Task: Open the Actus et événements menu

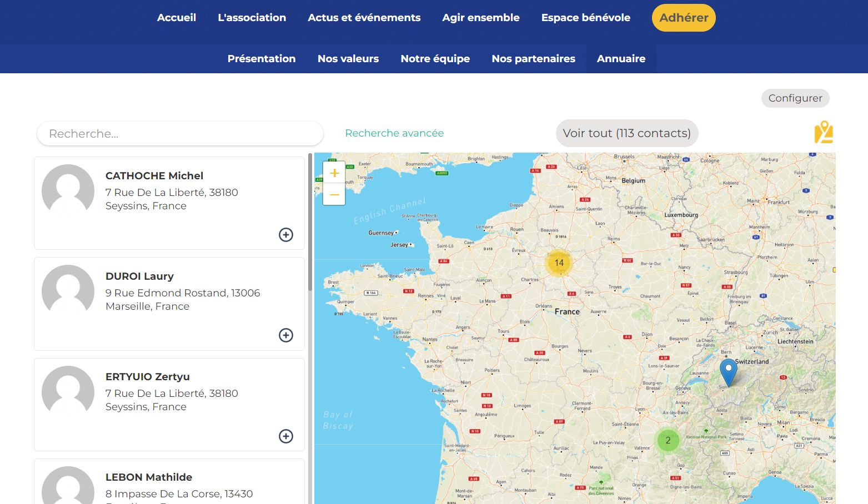Action: 364,18
